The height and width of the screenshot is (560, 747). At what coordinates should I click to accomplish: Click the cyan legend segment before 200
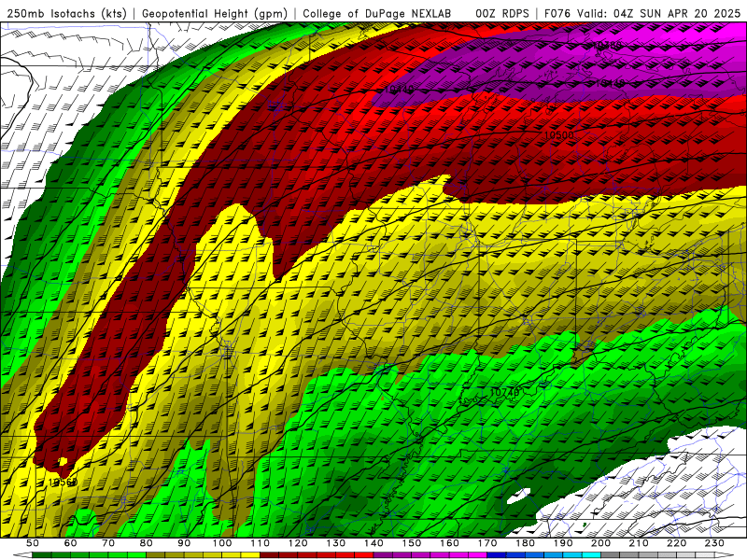click(592, 555)
